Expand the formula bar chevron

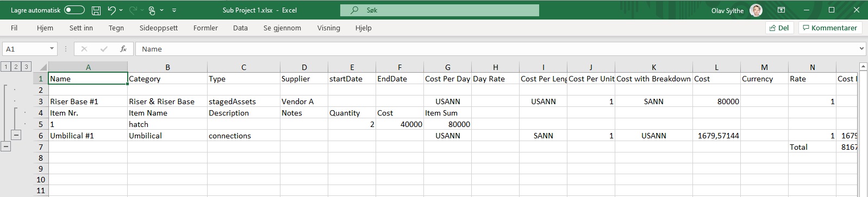(x=861, y=49)
